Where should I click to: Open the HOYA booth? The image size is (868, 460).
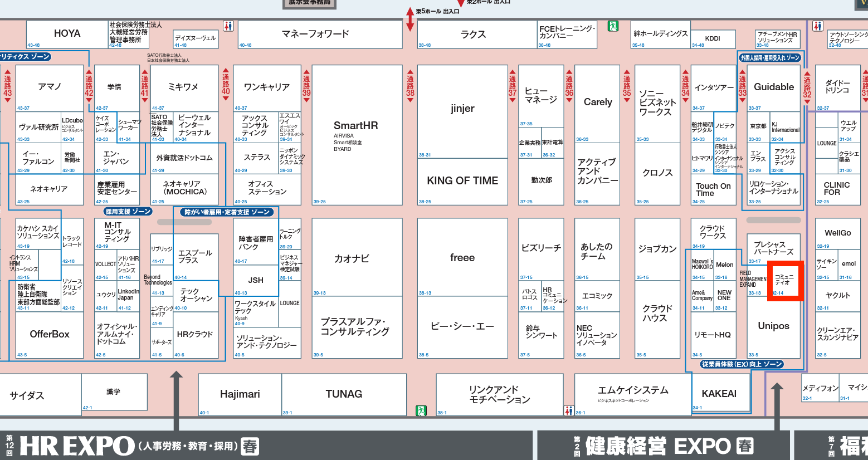point(67,35)
